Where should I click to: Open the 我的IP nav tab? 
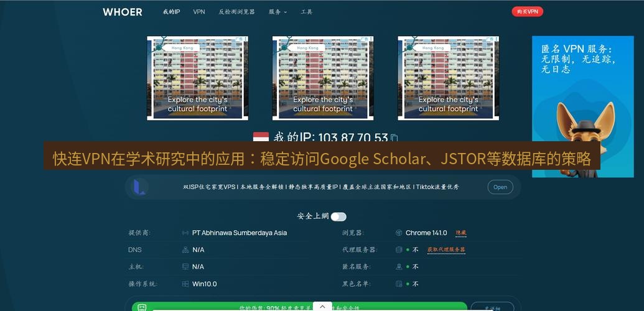click(x=171, y=12)
